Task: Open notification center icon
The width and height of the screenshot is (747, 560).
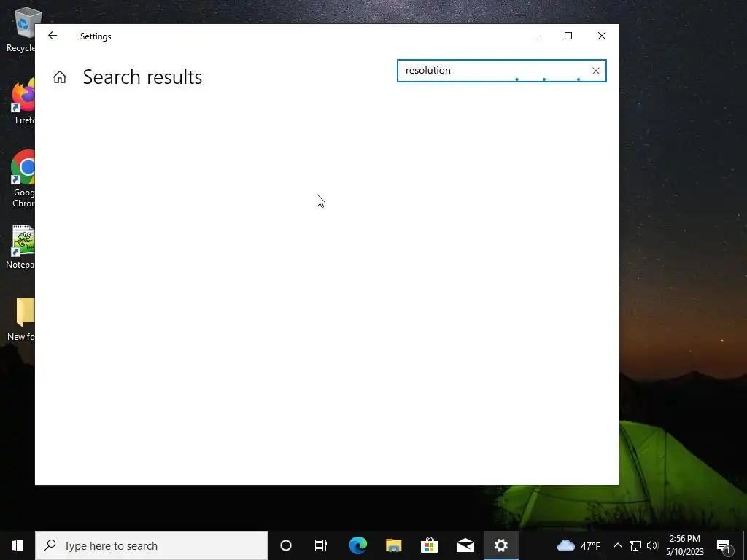Action: point(724,545)
